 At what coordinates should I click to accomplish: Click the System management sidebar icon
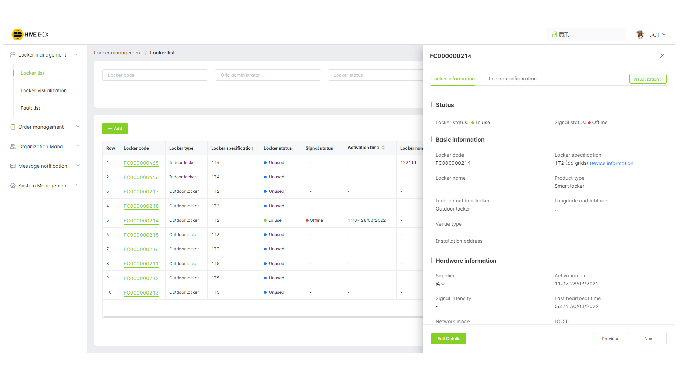click(13, 186)
